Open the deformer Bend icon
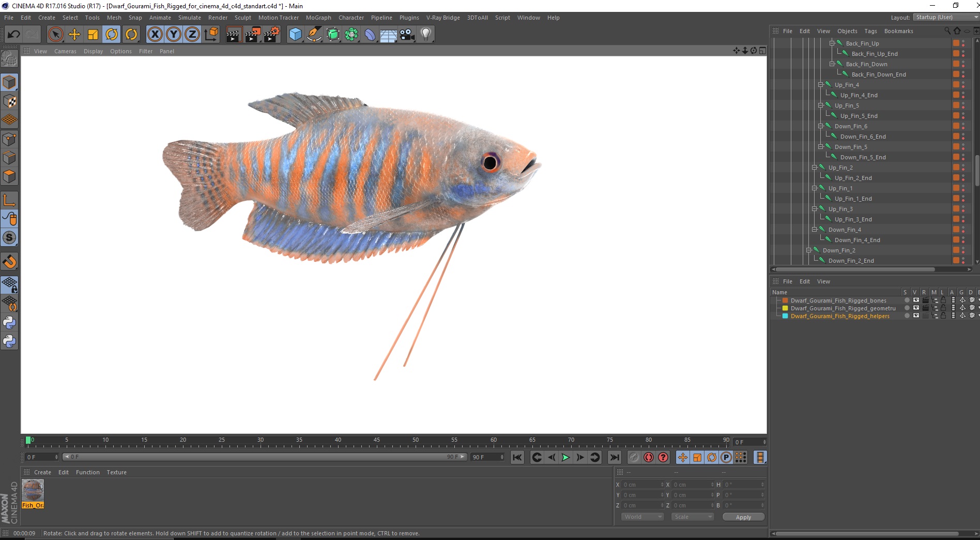 click(370, 35)
